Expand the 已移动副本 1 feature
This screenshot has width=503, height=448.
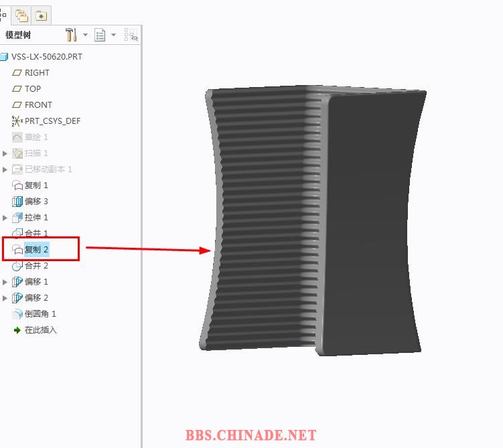[5, 169]
